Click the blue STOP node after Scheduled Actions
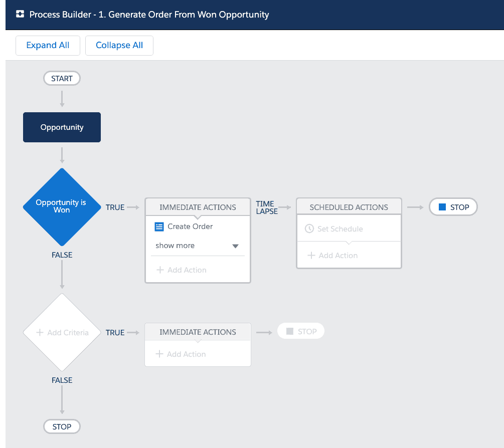The image size is (504, 448). coord(453,207)
